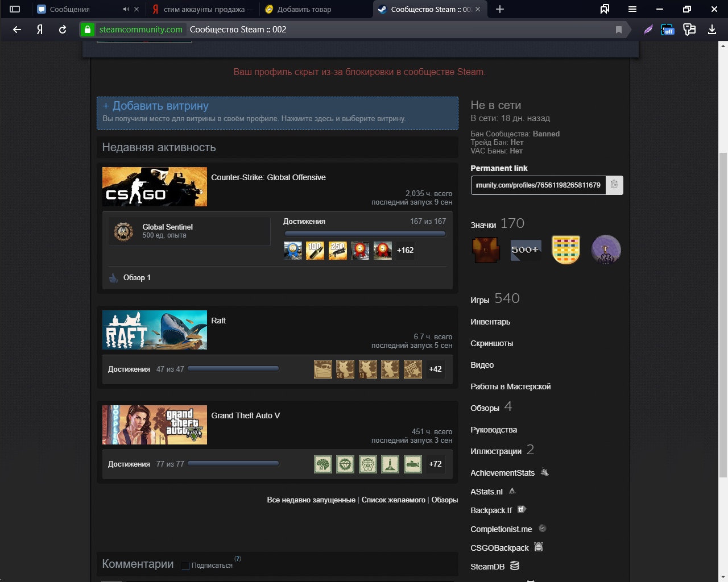Click the purple round badge

pos(606,250)
